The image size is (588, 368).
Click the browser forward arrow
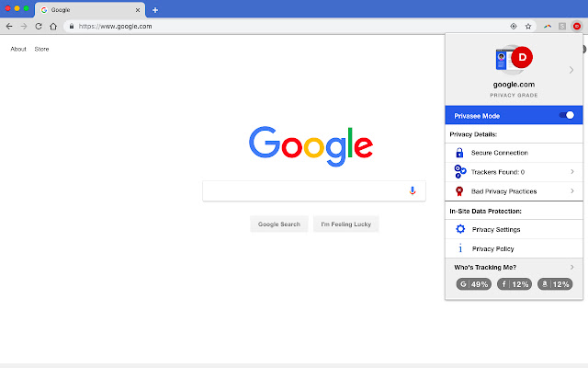click(x=24, y=27)
